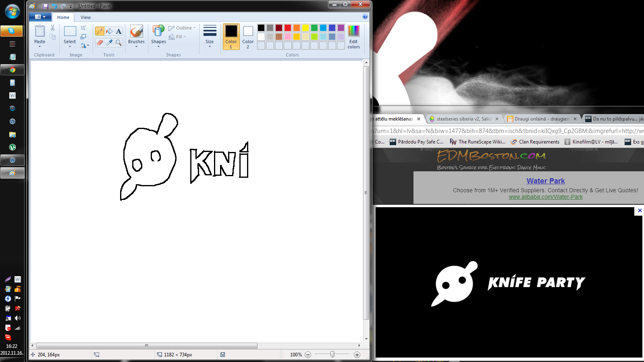644x362 pixels.
Task: Click the Undo arrow in quick access toolbar
Action: click(54, 6)
